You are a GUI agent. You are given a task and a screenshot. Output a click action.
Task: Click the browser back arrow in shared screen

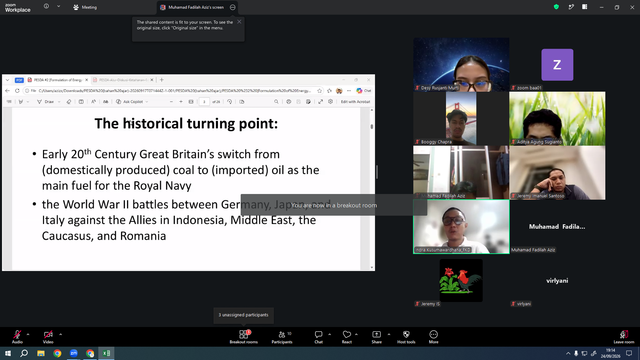click(7, 91)
